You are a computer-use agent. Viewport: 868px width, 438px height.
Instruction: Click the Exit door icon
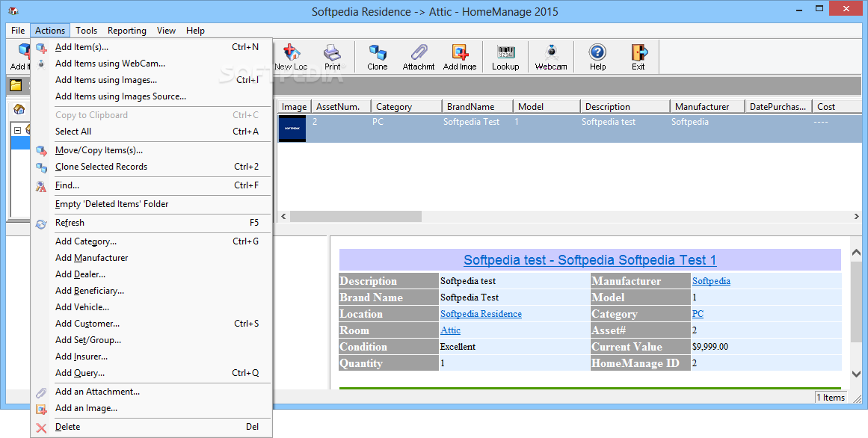pyautogui.click(x=638, y=57)
